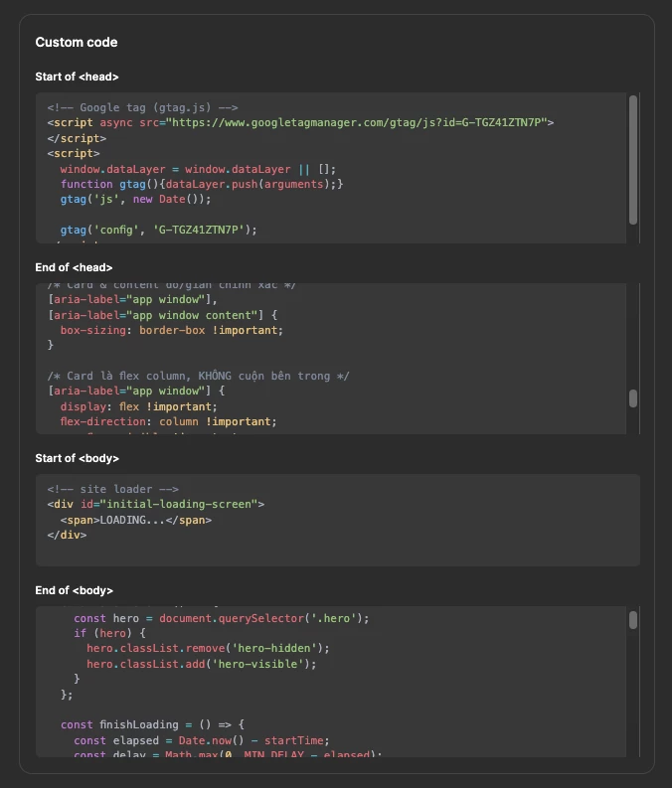The image size is (672, 788).
Task: Click the googletagmanager script src line
Action: [300, 122]
